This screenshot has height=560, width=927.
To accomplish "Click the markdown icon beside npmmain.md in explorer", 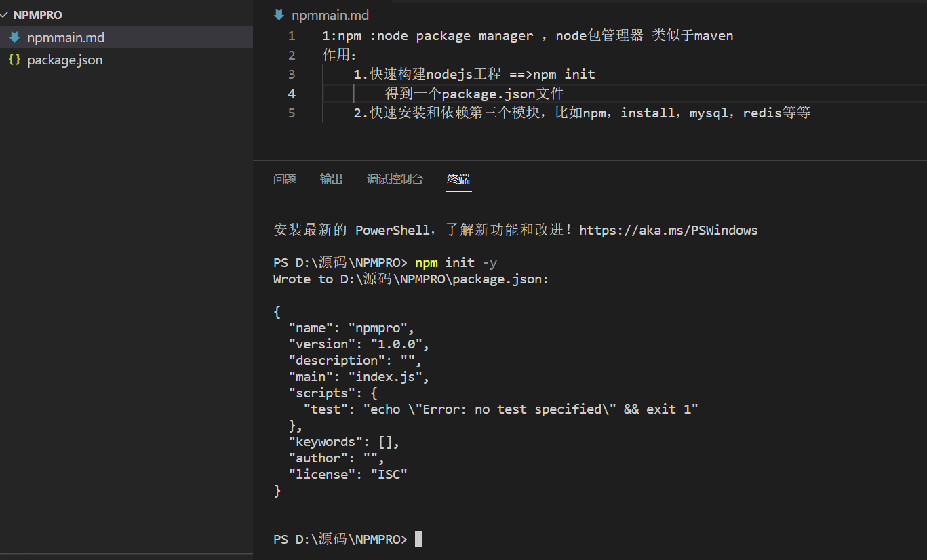I will click(x=14, y=37).
